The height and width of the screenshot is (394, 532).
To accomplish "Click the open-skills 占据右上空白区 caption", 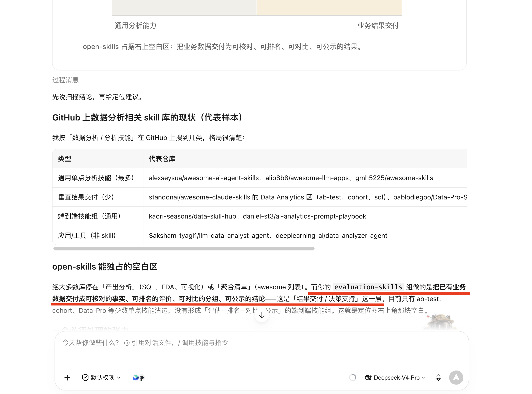I will click(x=222, y=47).
